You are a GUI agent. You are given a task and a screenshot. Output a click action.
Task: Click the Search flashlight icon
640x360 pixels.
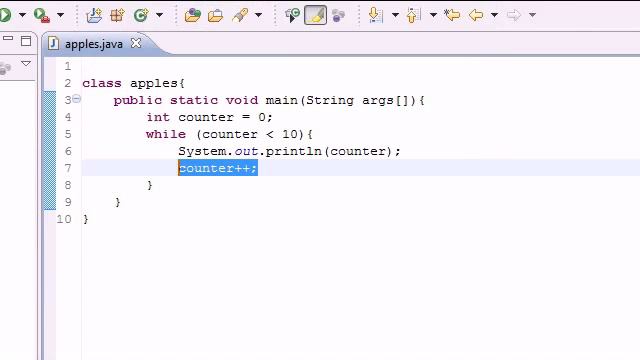pyautogui.click(x=240, y=15)
